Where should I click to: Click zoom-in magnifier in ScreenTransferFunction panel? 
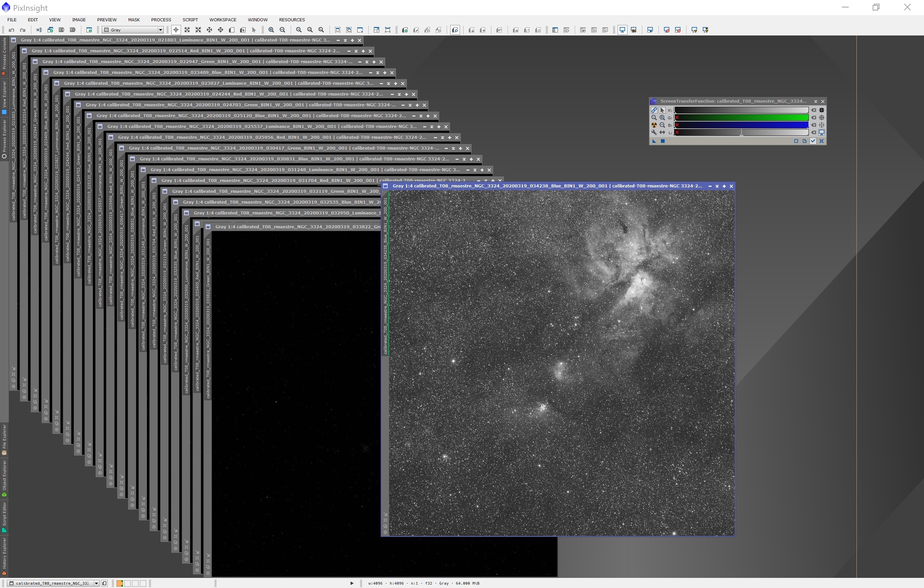tap(662, 118)
